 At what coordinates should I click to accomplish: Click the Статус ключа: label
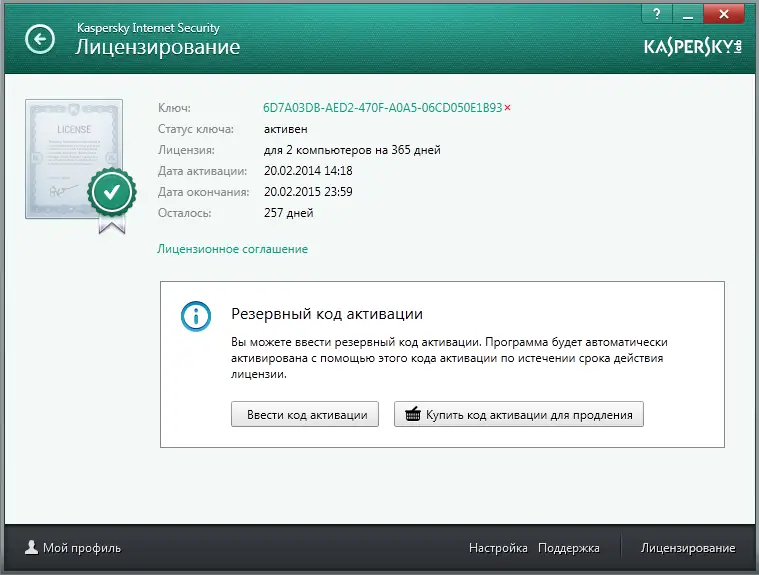coord(196,129)
